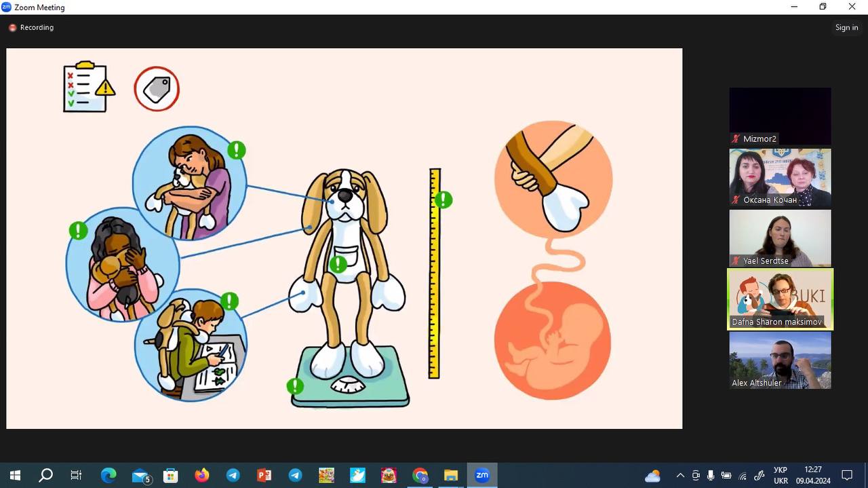The image size is (868, 488).
Task: Click the red Recording indicator
Action: click(12, 28)
